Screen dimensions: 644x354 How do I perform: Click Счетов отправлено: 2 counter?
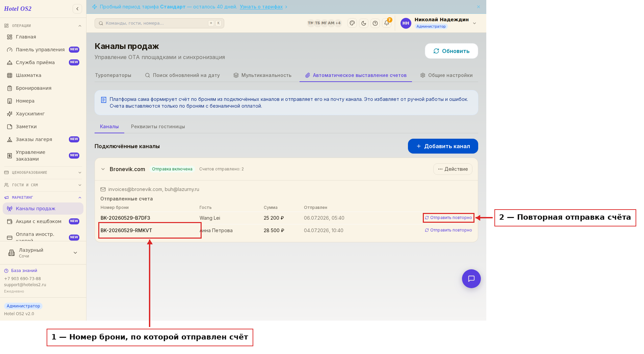point(222,169)
